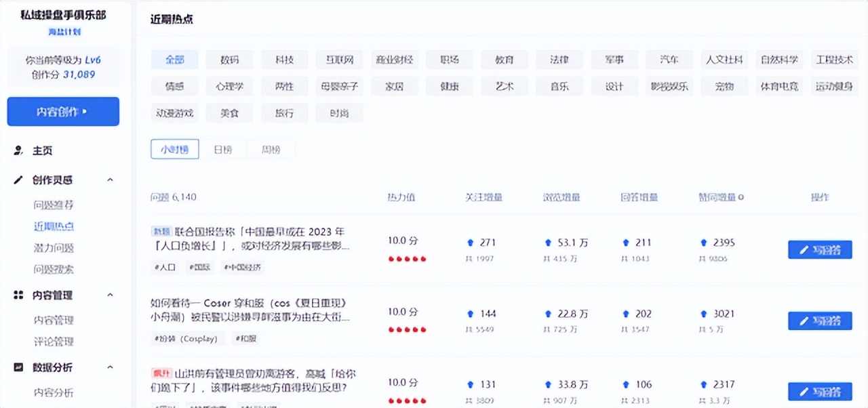This screenshot has height=408, width=868.
Task: Filter by 音乐 category
Action: [559, 86]
